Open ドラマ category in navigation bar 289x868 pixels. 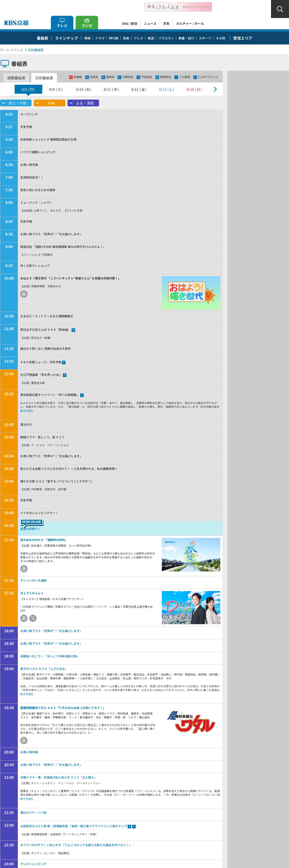pos(99,38)
